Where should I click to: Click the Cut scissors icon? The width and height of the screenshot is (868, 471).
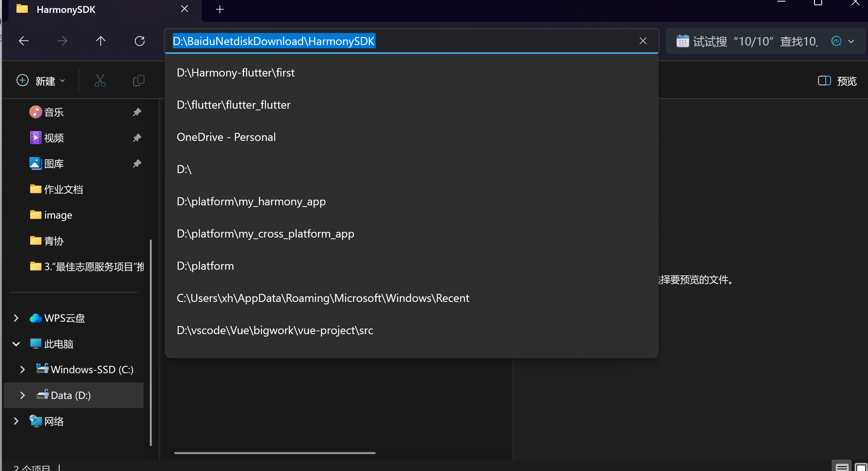coord(100,81)
